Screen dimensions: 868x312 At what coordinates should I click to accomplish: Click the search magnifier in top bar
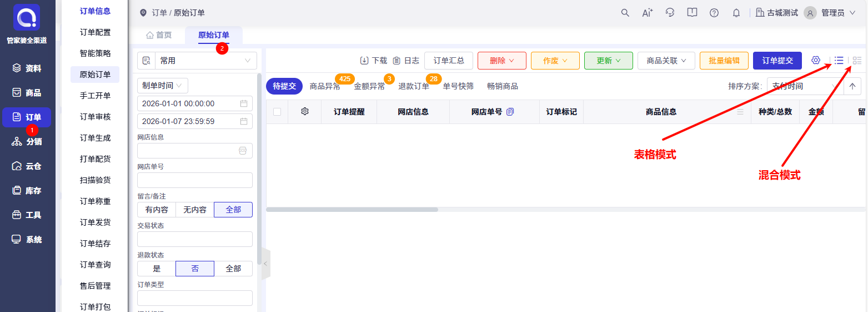(625, 13)
